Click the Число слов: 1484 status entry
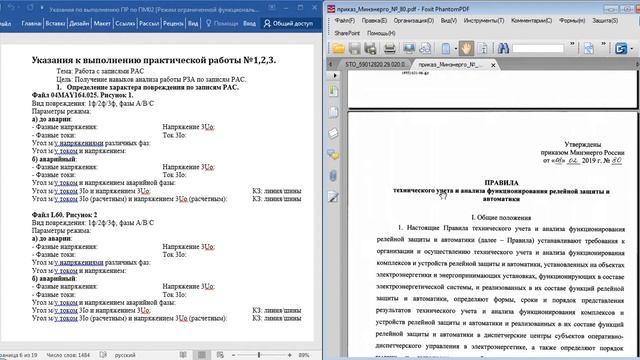The width and height of the screenshot is (640, 360). point(68,355)
